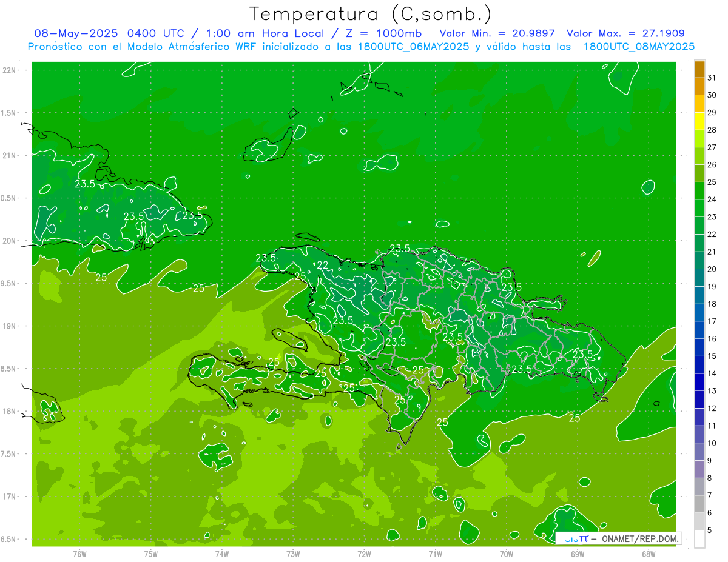728x562 pixels.
Task: Click the "69W" longitude axis label
Action: coord(578,554)
